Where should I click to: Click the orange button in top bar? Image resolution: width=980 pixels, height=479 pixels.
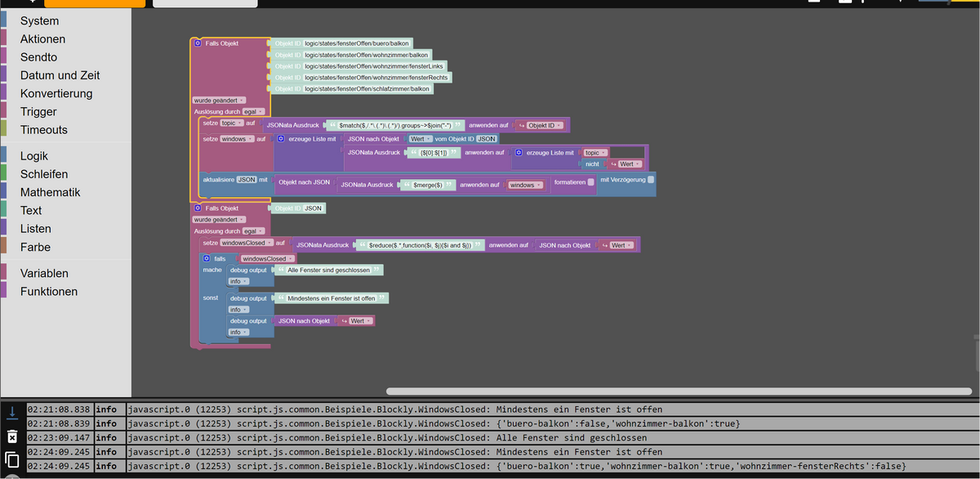tap(95, 4)
